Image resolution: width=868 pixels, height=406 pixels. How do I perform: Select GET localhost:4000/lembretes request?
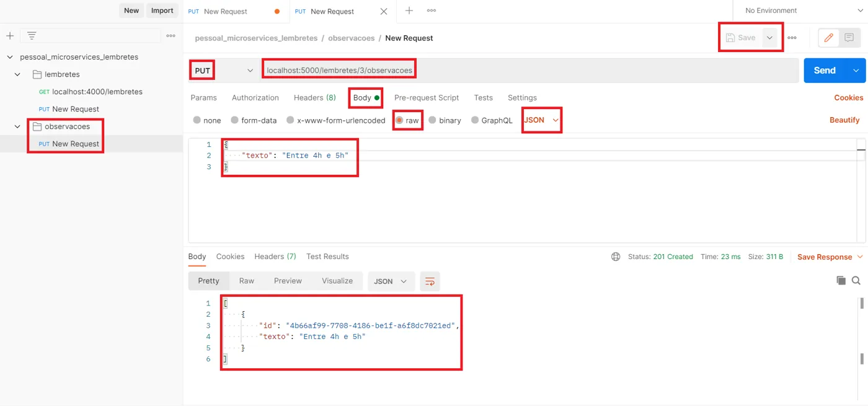click(x=91, y=92)
